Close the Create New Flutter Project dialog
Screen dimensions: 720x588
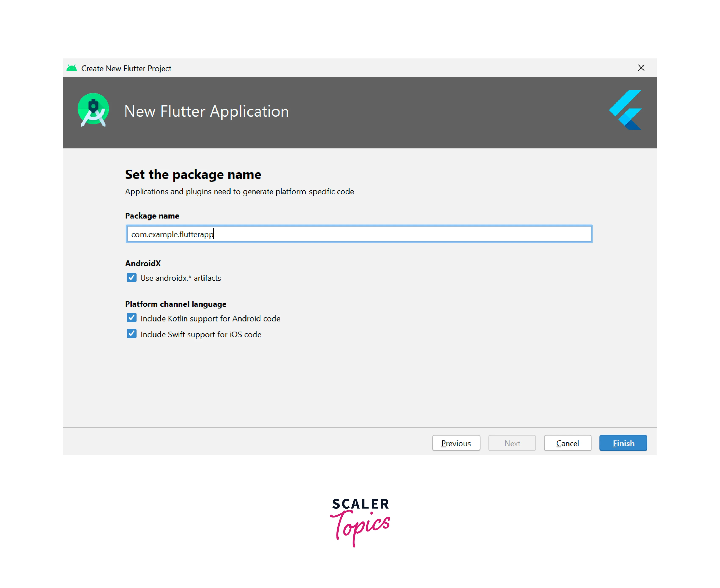tap(641, 68)
